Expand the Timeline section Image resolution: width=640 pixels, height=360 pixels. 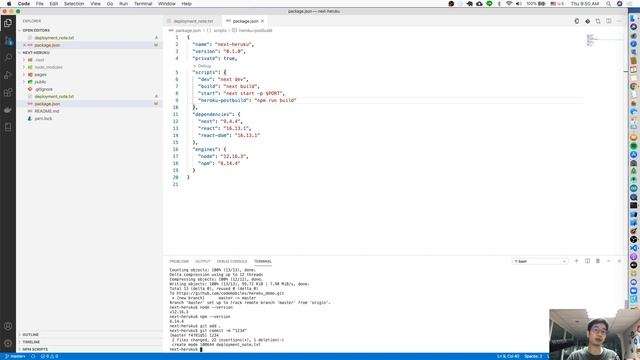point(31,342)
